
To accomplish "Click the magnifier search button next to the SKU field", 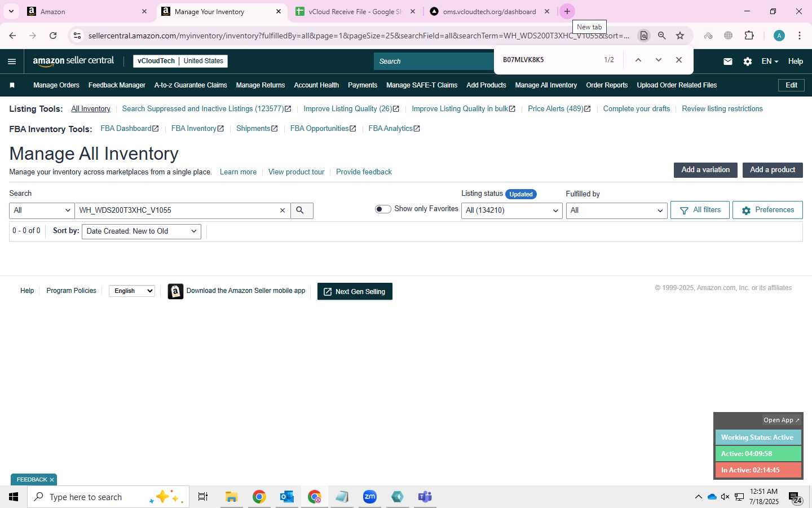I will 302,211.
